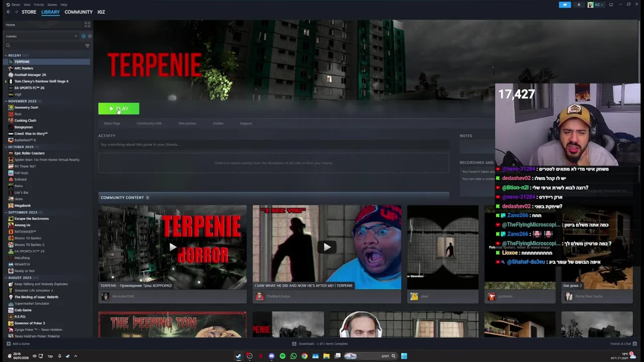The image size is (644, 362).
Task: Click the activity post input field
Action: pyautogui.click(x=274, y=145)
